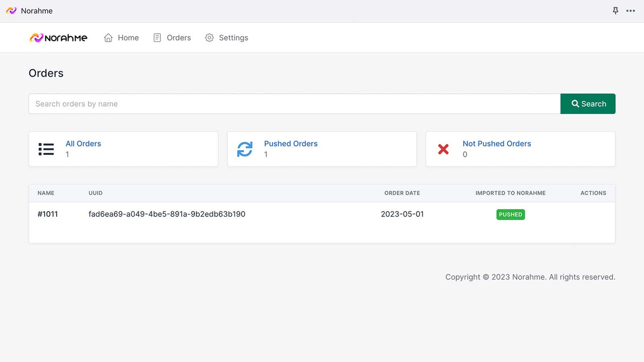
Task: Click the search orders input field
Action: coord(201,104)
